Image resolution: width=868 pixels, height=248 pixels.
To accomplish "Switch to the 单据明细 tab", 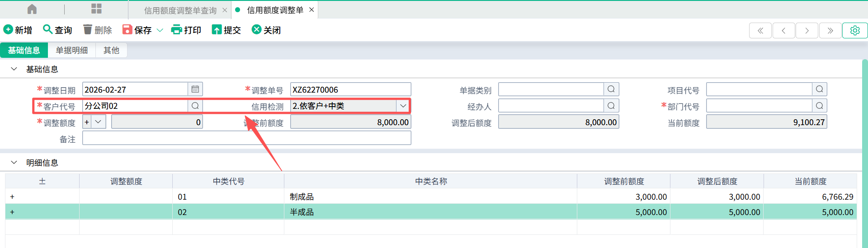I will pyautogui.click(x=71, y=50).
